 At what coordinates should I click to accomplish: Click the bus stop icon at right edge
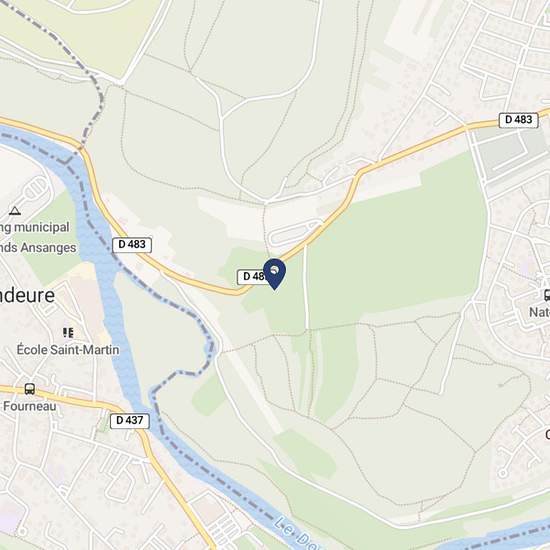[547, 295]
